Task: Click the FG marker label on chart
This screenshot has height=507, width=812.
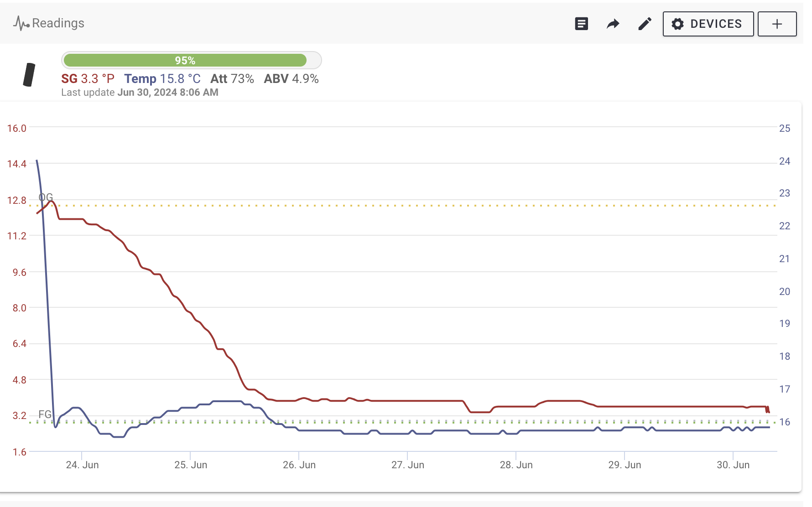Action: [x=45, y=414]
